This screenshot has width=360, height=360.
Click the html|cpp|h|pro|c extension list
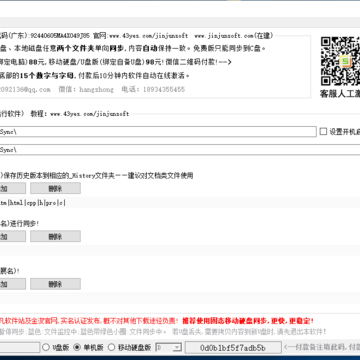(33, 203)
